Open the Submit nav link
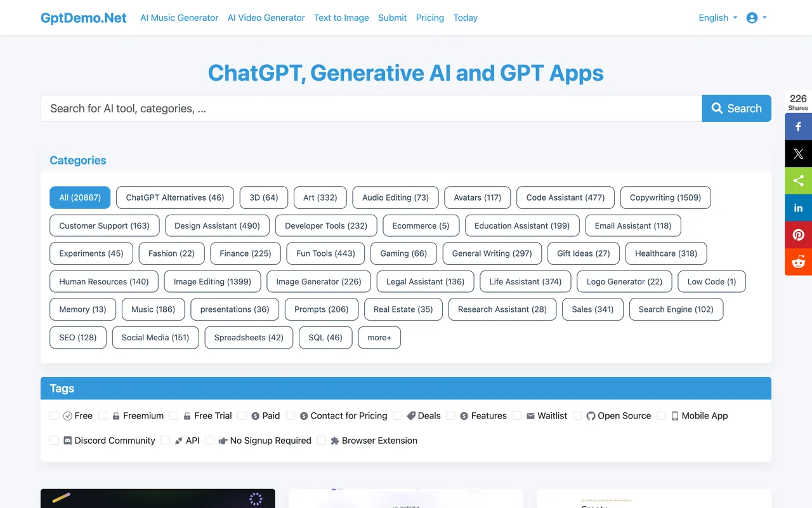The image size is (812, 508). 393,18
